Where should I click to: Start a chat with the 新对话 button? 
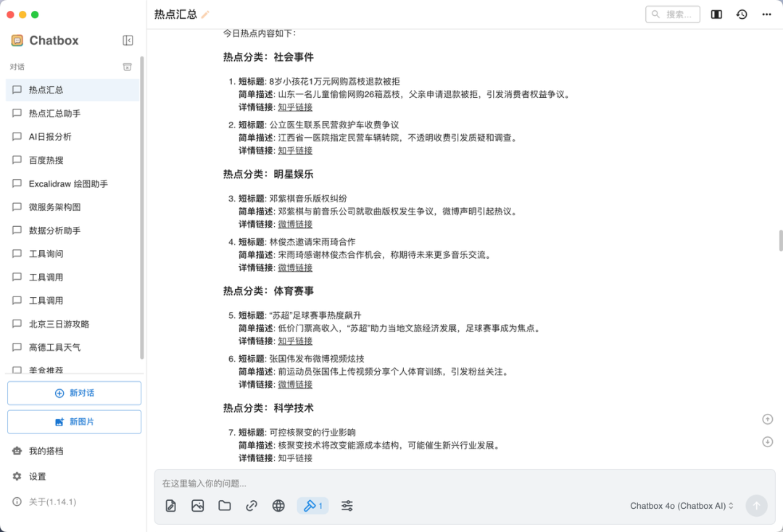tap(74, 392)
